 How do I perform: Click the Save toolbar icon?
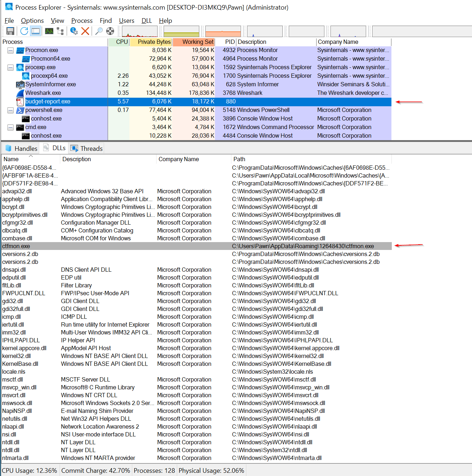(10, 31)
